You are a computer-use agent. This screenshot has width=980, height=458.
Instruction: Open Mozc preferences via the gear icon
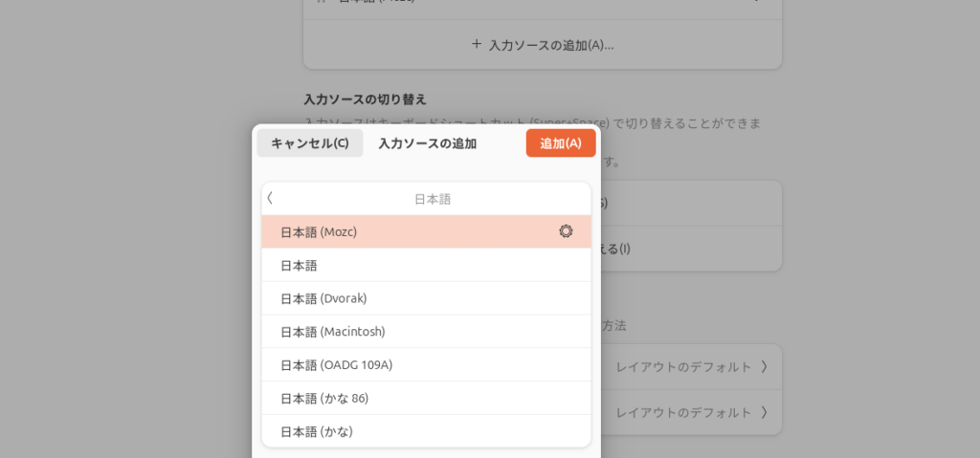click(566, 231)
